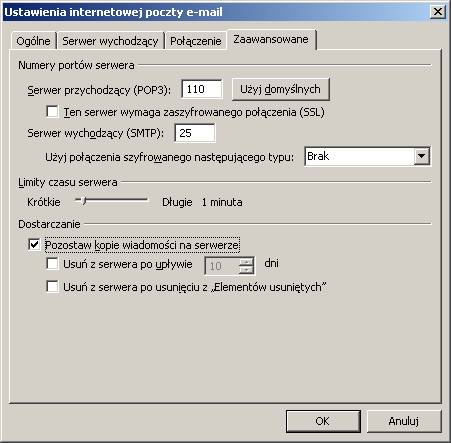
Task: Open the Brak encryption combo box
Action: 367,156
